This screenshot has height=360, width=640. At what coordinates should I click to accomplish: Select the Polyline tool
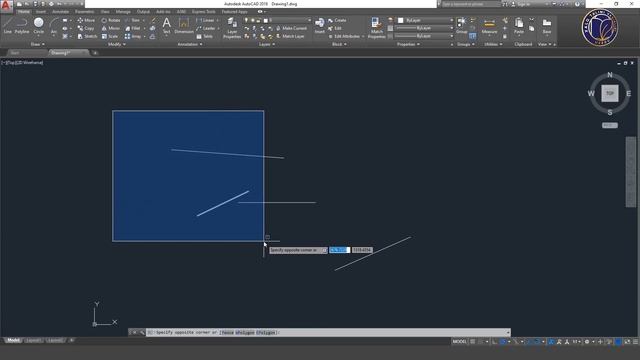tap(22, 26)
